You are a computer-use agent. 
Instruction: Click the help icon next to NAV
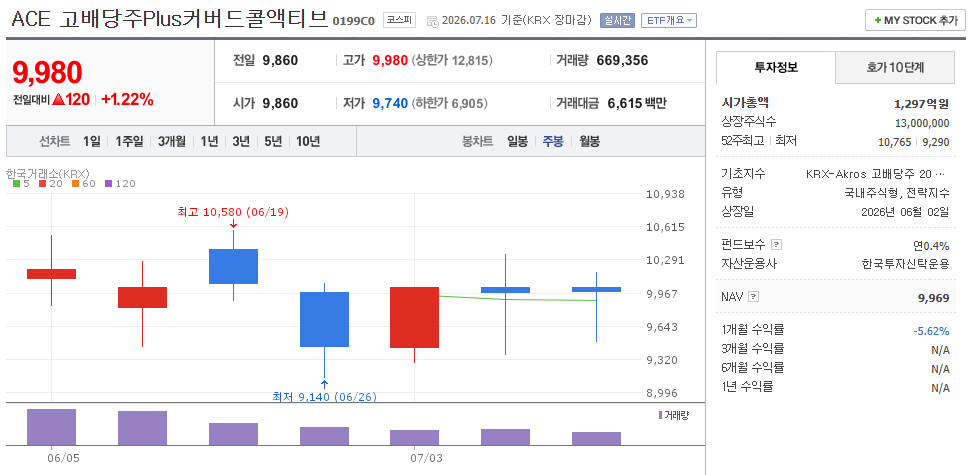(752, 297)
